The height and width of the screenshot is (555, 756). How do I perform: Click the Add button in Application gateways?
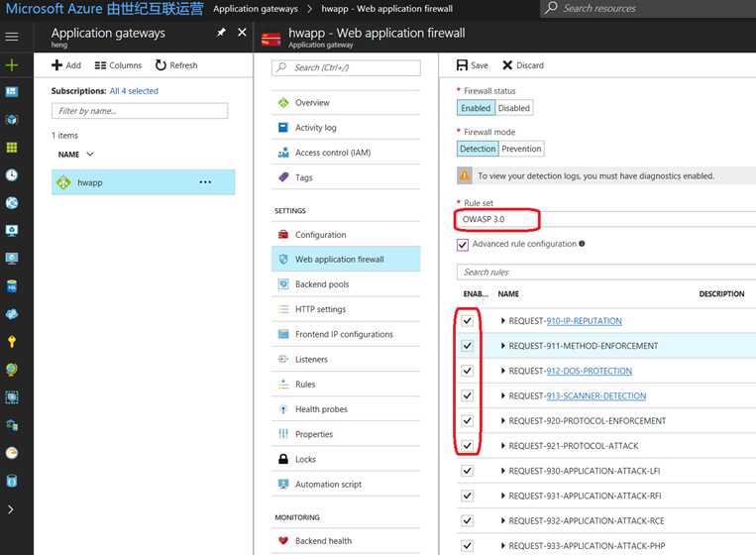[66, 65]
